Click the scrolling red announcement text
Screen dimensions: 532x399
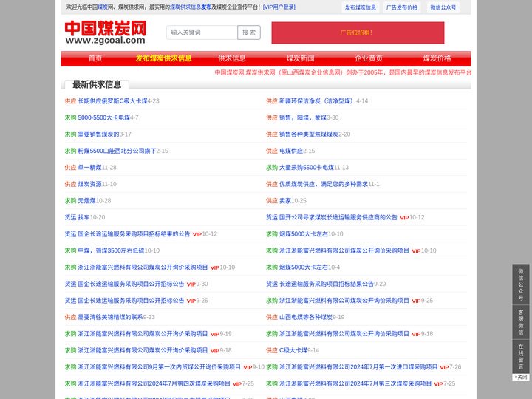(x=343, y=72)
